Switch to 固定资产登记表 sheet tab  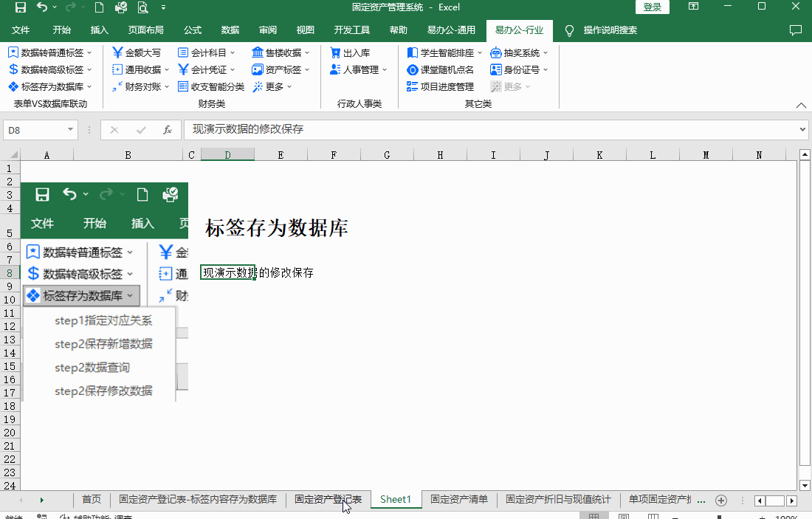328,499
